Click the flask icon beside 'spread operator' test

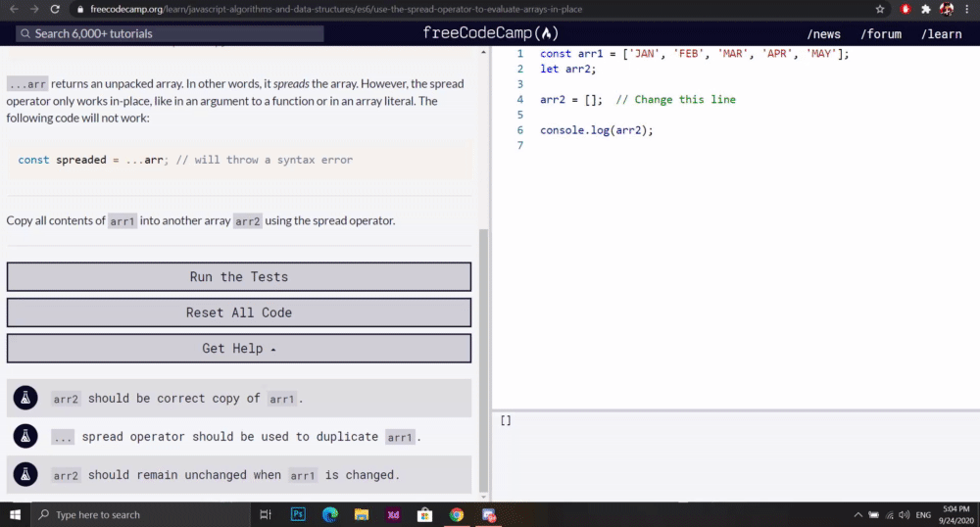point(25,436)
